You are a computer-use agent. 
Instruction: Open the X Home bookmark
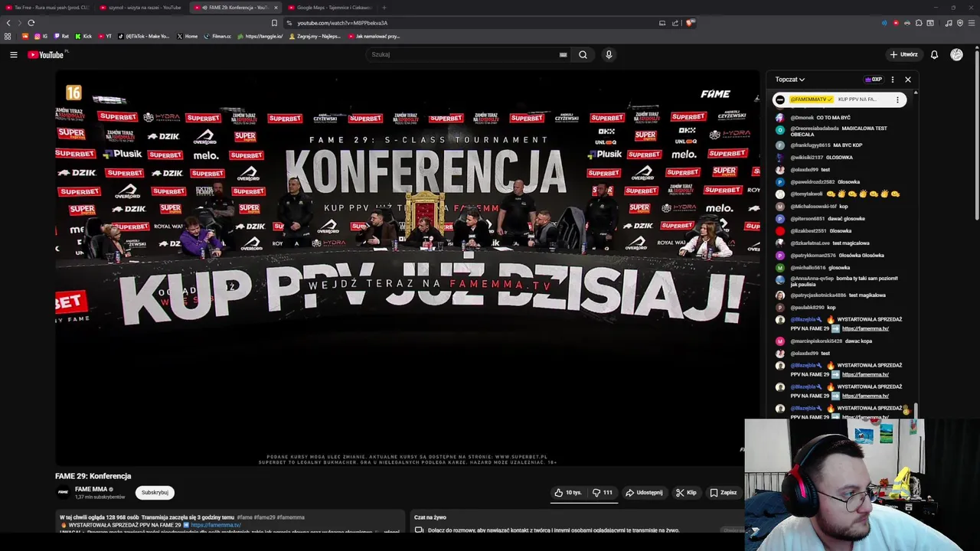click(187, 36)
